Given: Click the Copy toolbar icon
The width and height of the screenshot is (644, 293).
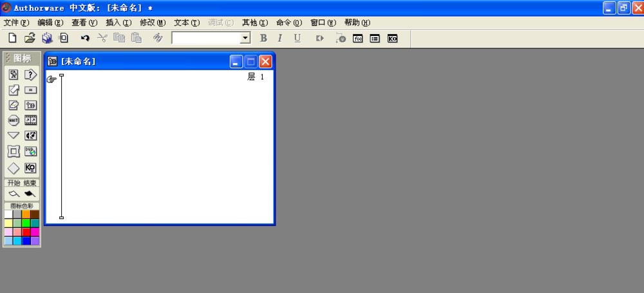Looking at the screenshot, I should [x=119, y=38].
